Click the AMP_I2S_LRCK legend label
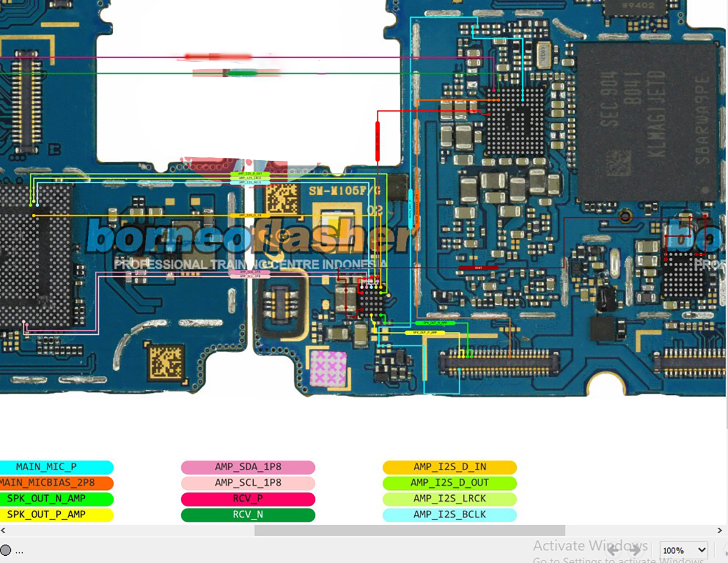 (x=450, y=499)
